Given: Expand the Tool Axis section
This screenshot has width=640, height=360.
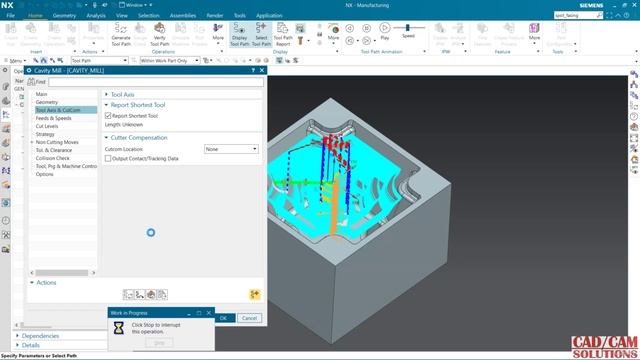Looking at the screenshot, I should (107, 94).
